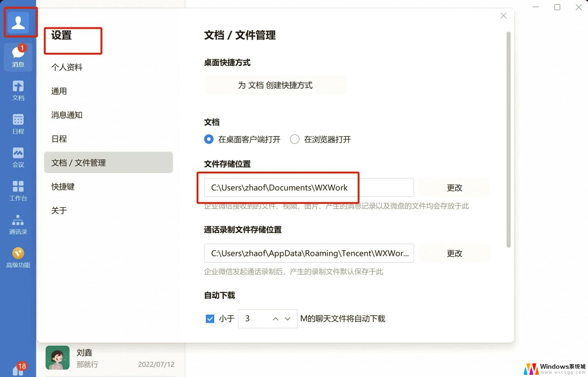
Task: Select 文档 / 文件管理 in settings menu
Action: pyautogui.click(x=108, y=163)
